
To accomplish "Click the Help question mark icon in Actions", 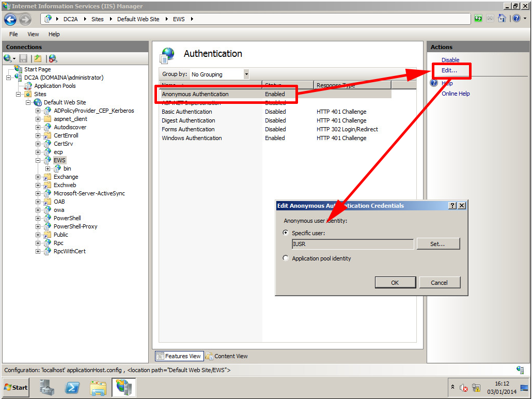I will [434, 83].
